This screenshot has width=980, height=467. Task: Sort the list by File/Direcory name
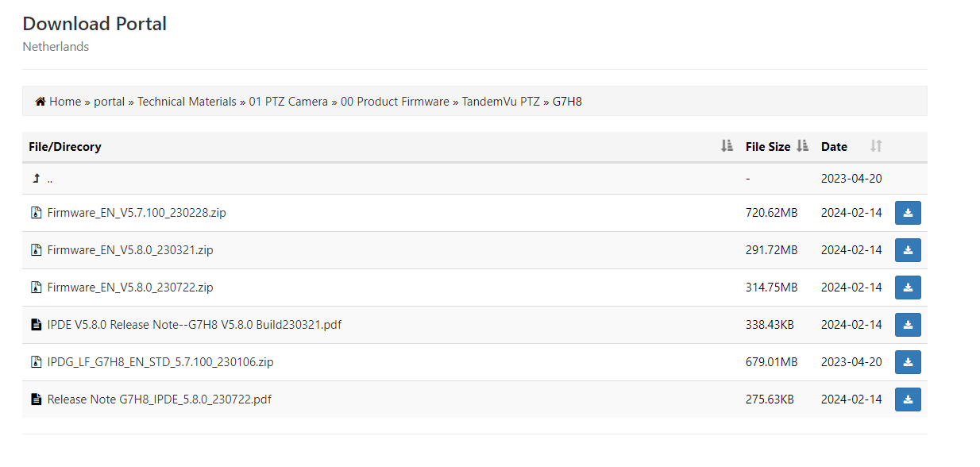[727, 146]
